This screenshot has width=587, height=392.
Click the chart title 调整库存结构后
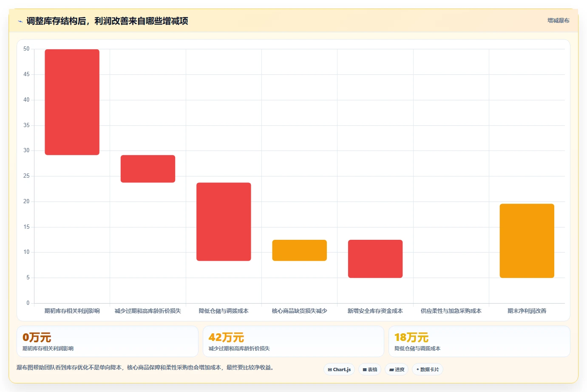coord(107,21)
